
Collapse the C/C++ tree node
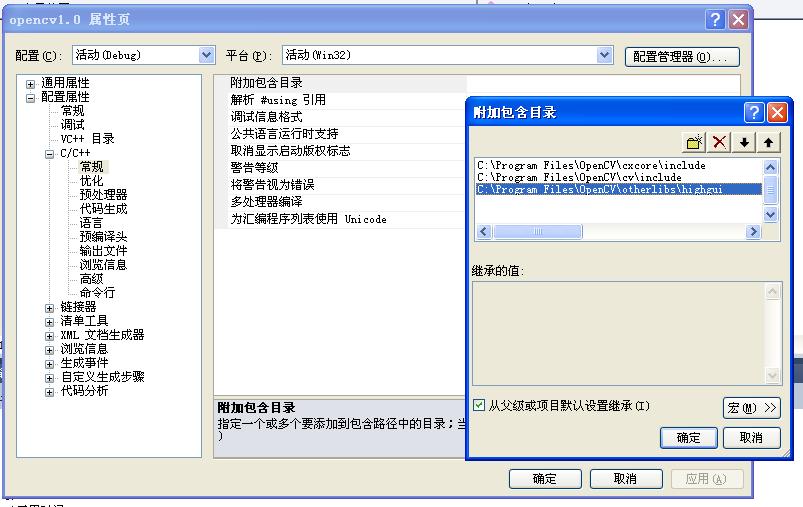50,154
